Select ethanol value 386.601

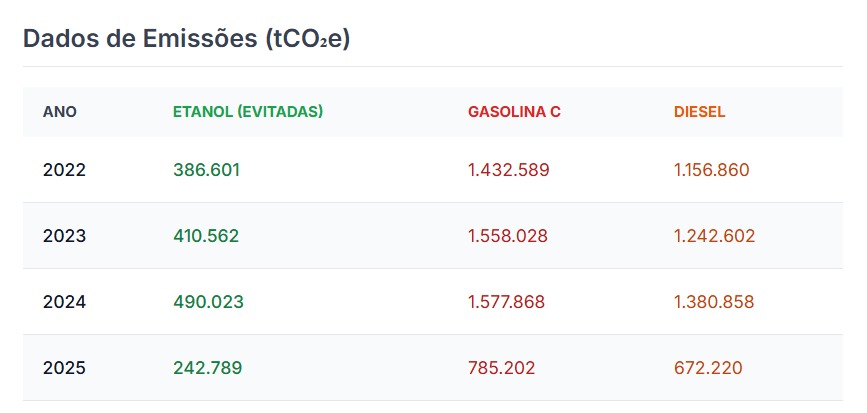click(206, 170)
